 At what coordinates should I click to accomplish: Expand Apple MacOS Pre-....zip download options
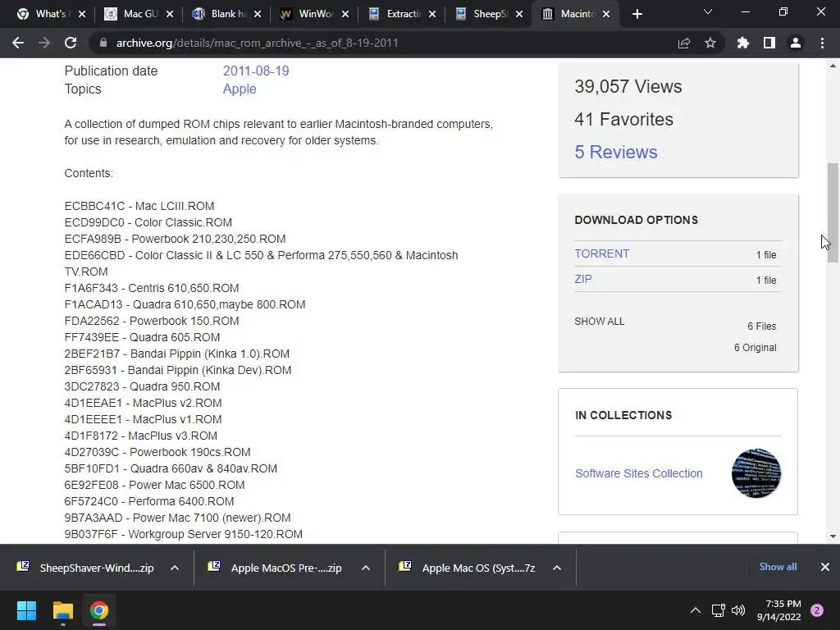click(x=366, y=568)
